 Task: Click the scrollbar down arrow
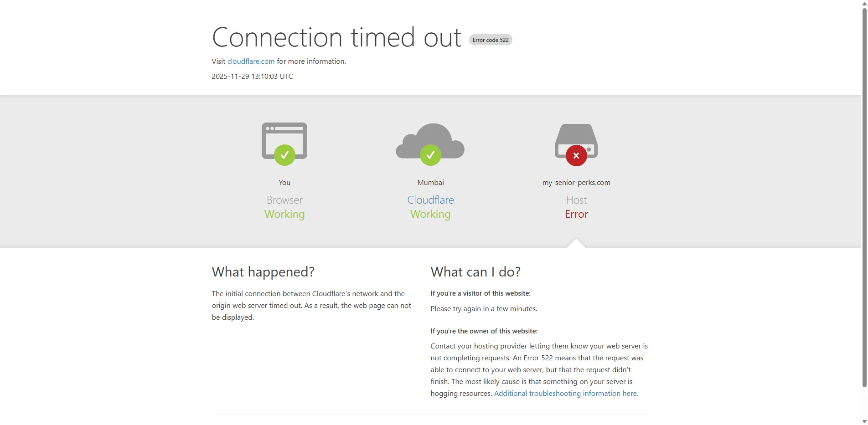pos(864,422)
